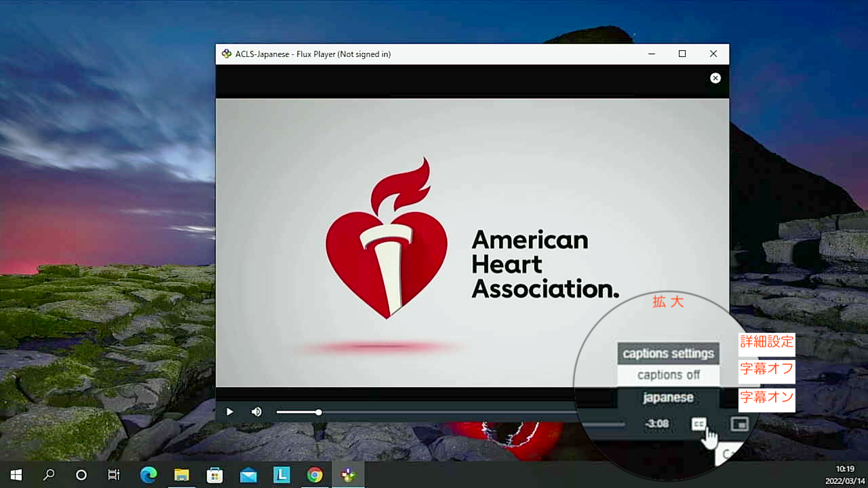Mute the player volume speaker icon
The height and width of the screenshot is (488, 868).
pyautogui.click(x=256, y=411)
